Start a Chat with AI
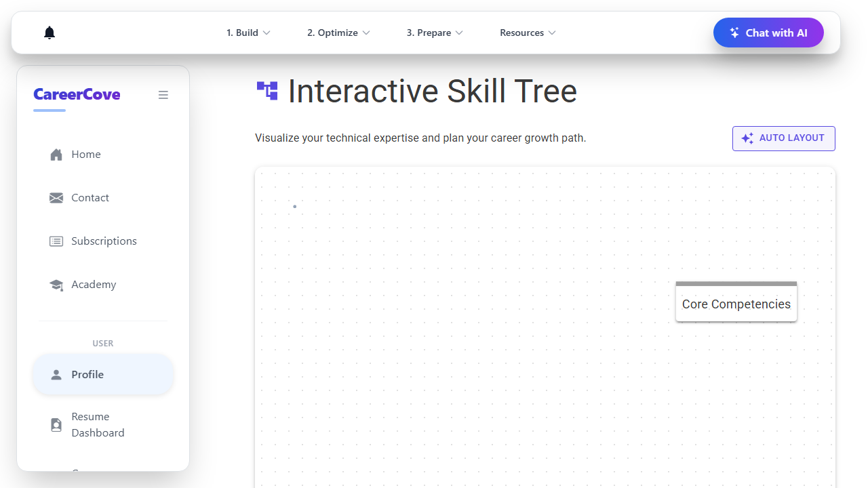The height and width of the screenshot is (488, 868). pyautogui.click(x=768, y=33)
